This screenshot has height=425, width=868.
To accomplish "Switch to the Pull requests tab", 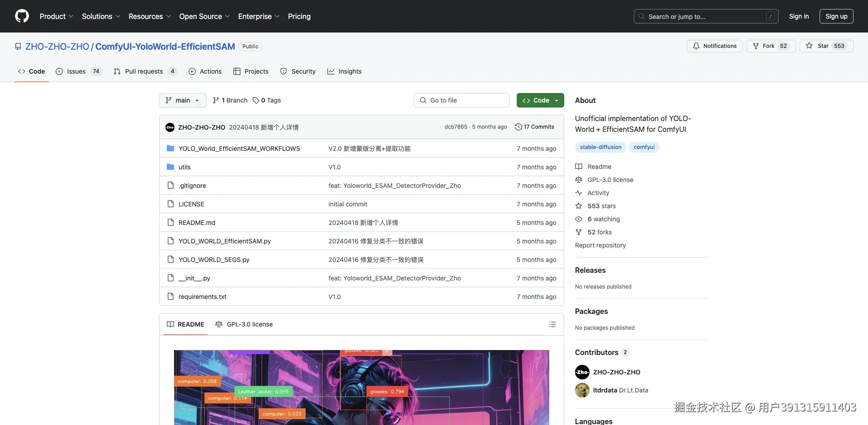I will [145, 71].
